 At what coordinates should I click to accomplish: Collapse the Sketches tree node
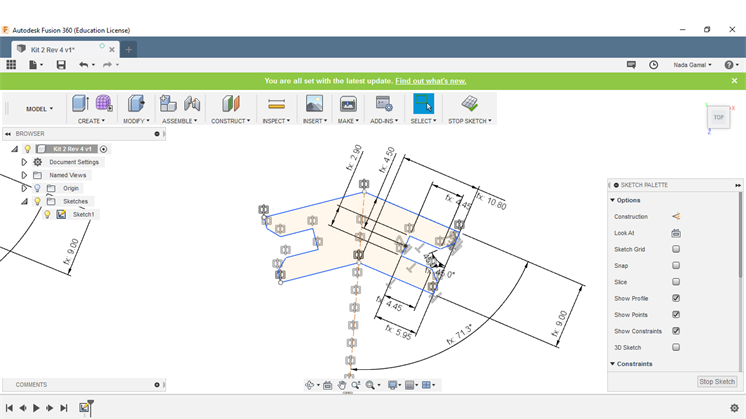[x=24, y=201]
